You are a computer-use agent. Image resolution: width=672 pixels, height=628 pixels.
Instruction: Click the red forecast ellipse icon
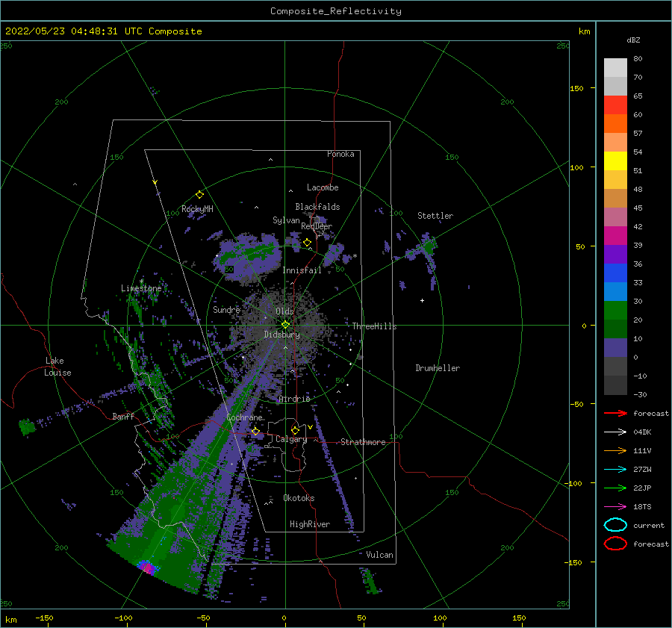(x=615, y=544)
